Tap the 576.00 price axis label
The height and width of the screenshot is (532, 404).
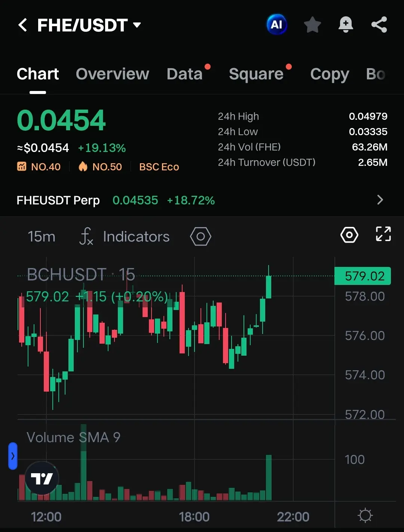[365, 336]
